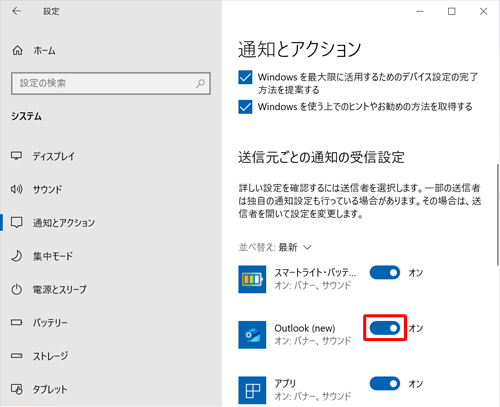Turn off スマートライト・バッテ... notifications toggle
Viewport: 500px width, 407px height.
coord(385,273)
